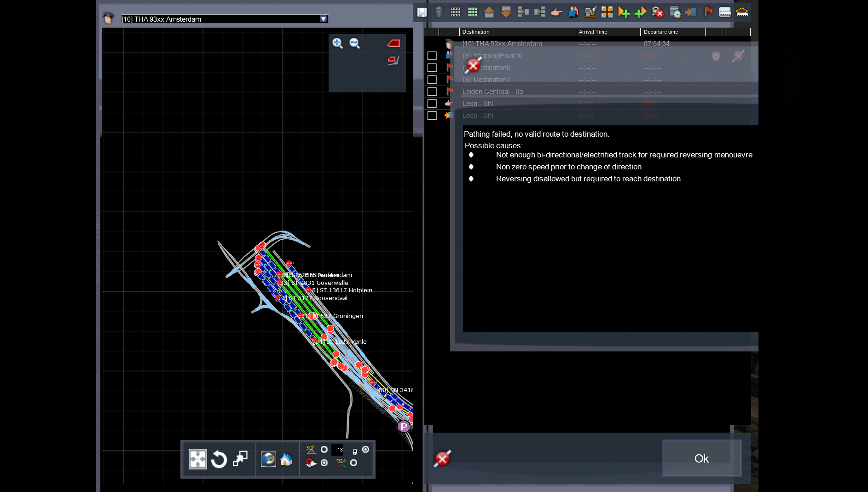Screen dimensions: 868x492
Task: Click the globe world view icon
Action: (x=268, y=459)
